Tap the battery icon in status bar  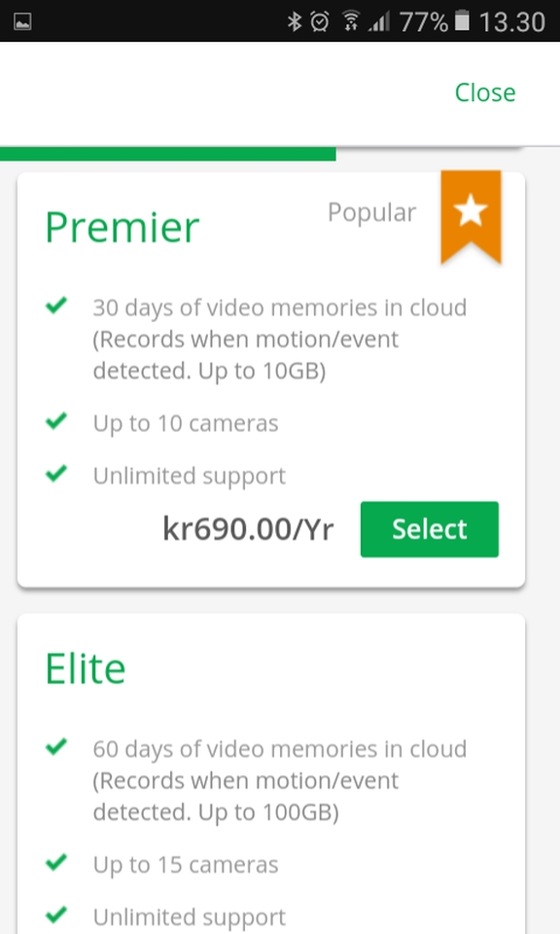462,20
